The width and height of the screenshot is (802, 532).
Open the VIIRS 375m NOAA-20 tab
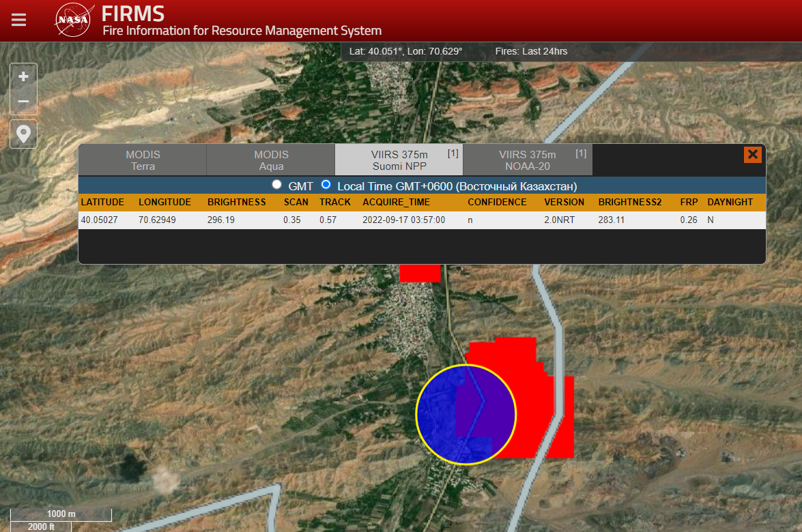click(x=527, y=160)
